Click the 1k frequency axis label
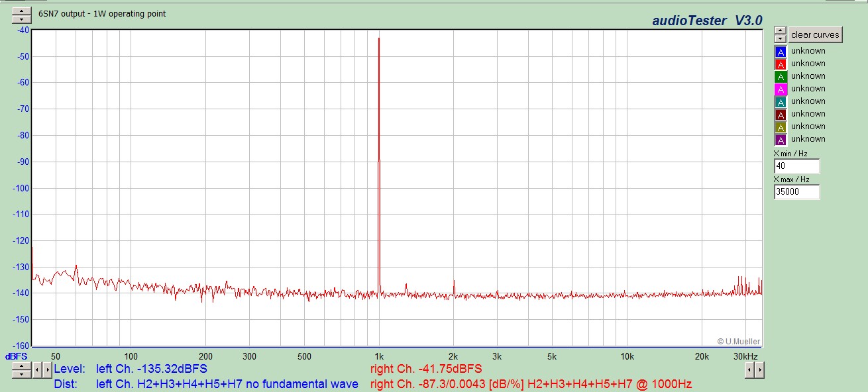Viewport: 868px width, 392px height. 379,356
